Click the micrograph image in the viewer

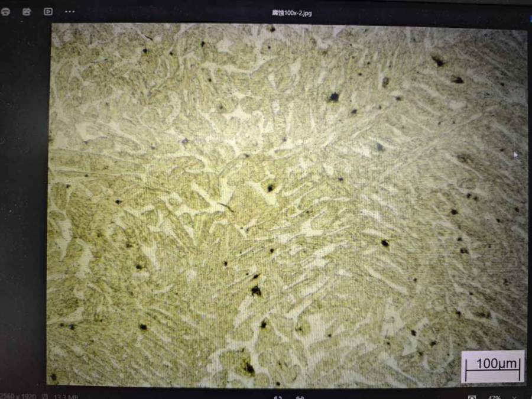(288, 205)
